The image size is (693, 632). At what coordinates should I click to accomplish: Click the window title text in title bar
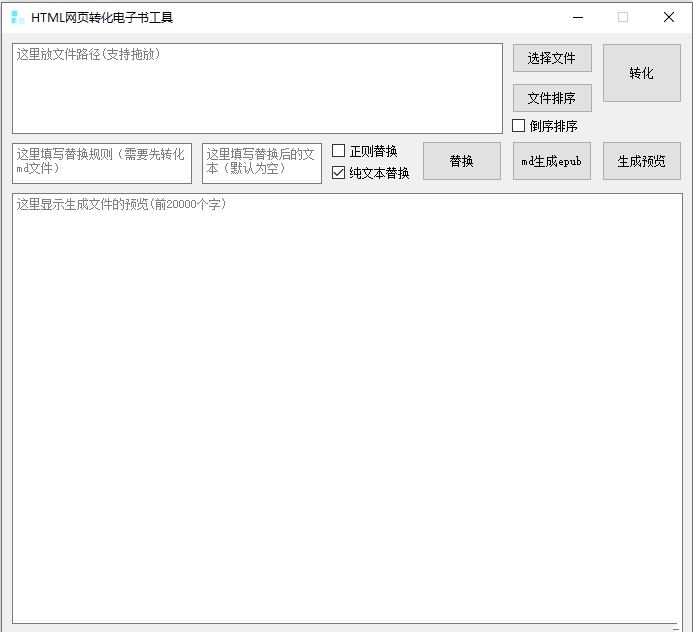[102, 17]
